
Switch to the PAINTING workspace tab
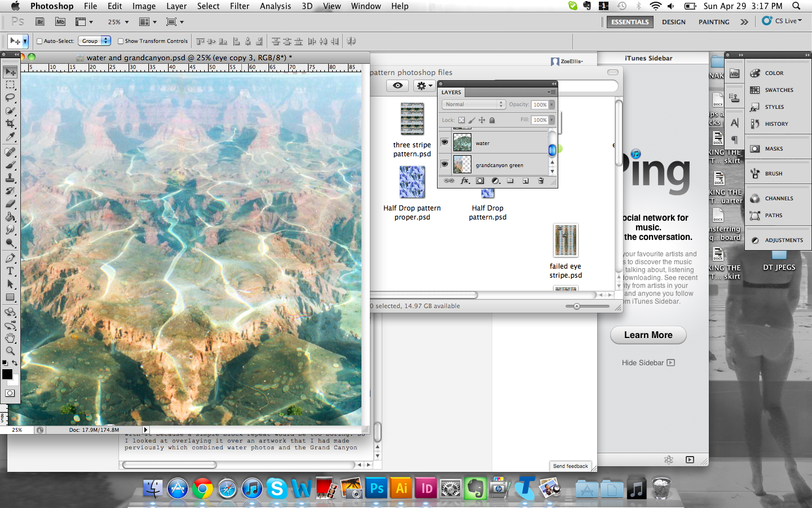(x=714, y=22)
